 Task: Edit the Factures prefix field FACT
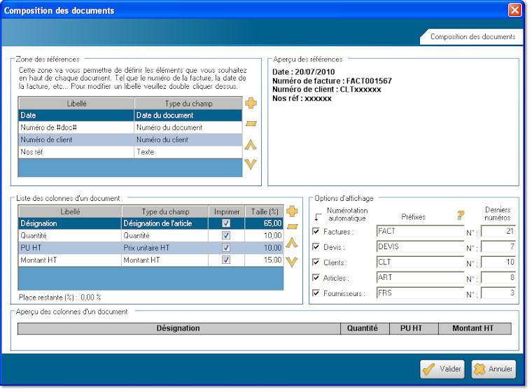420,231
